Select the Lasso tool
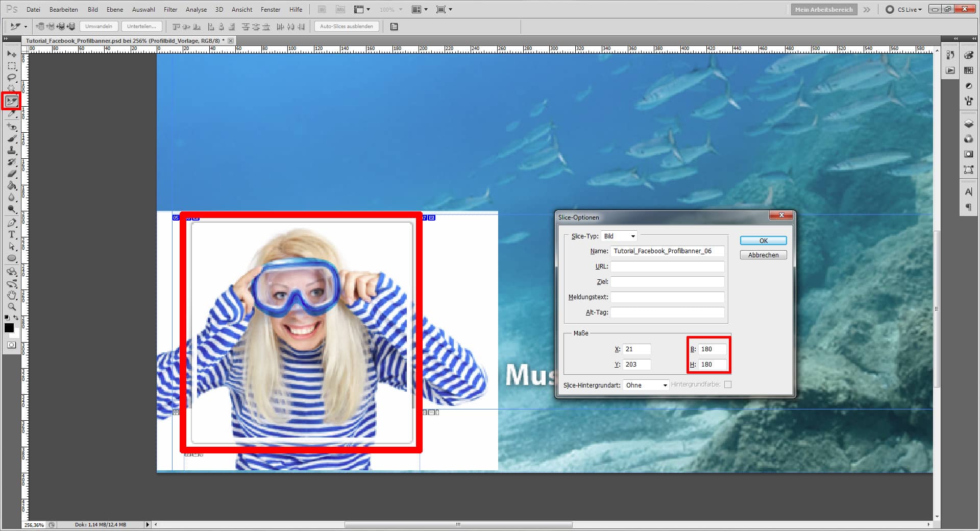 (11, 77)
